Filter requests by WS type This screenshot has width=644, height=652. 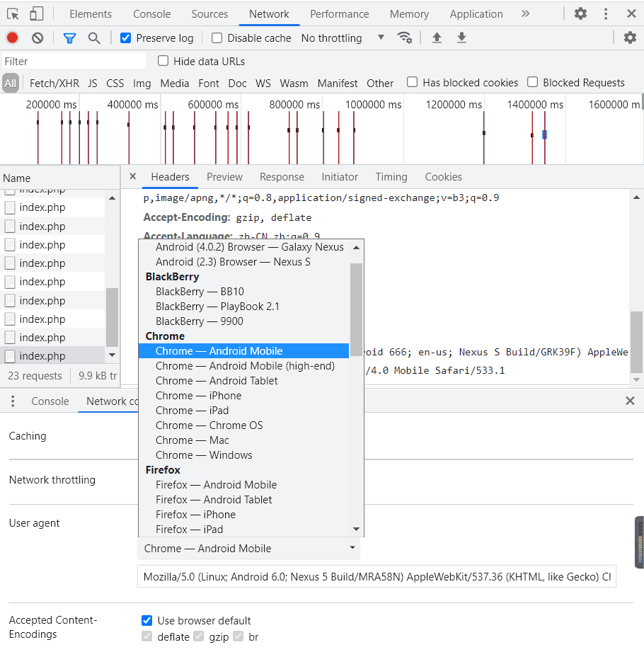(263, 83)
